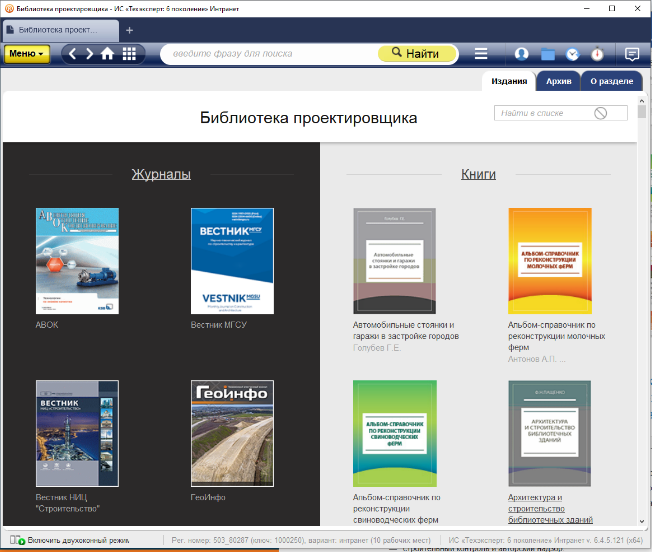Switch to the О разделе tab
Viewport: 652px width, 552px height.
click(611, 82)
